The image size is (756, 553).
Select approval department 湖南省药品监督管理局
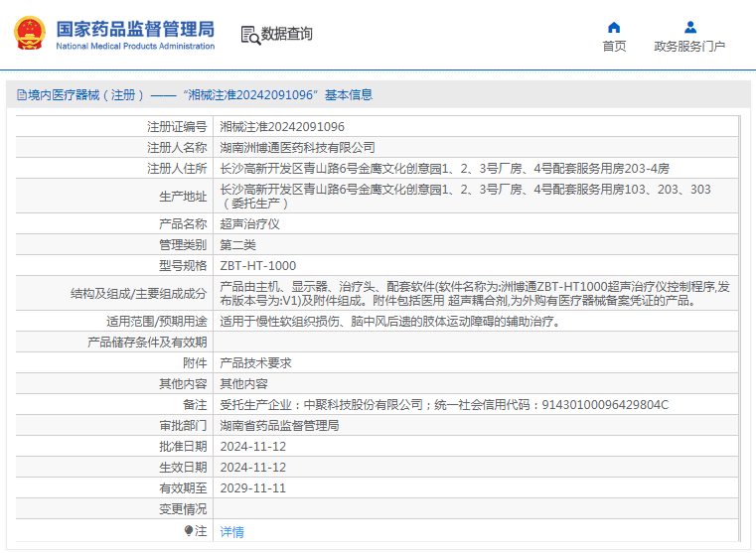279,425
